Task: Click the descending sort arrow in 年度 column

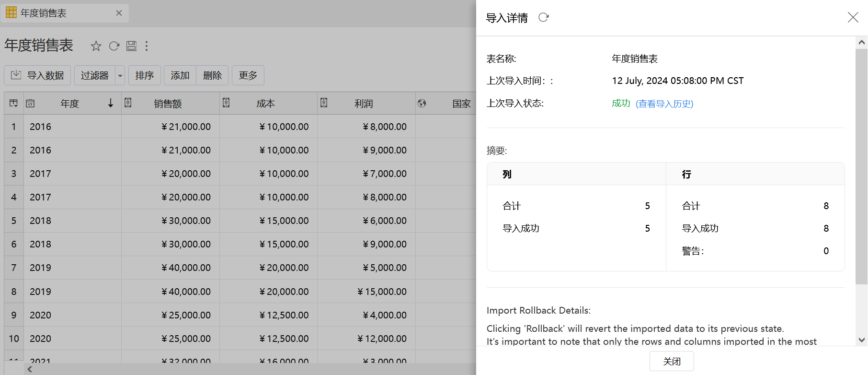Action: (111, 103)
